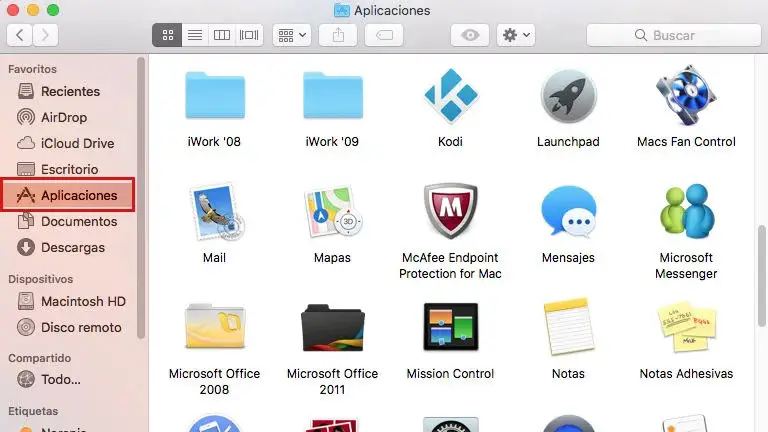Screen dimensions: 768x432
Task: Click the Mission Control name label
Action: [451, 374]
